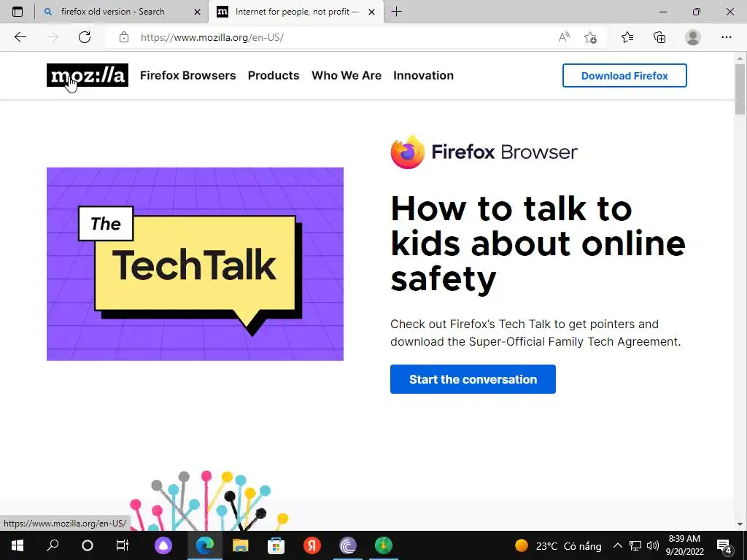Switch to Microsoft Edge on taskbar

click(x=205, y=545)
